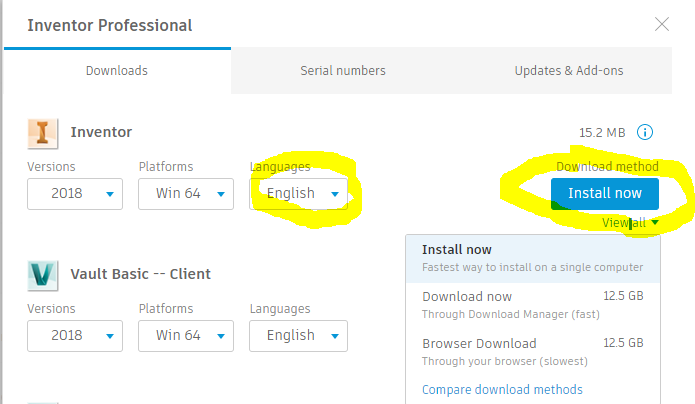Switch to the Serial numbers tab
The width and height of the screenshot is (695, 404).
click(343, 71)
